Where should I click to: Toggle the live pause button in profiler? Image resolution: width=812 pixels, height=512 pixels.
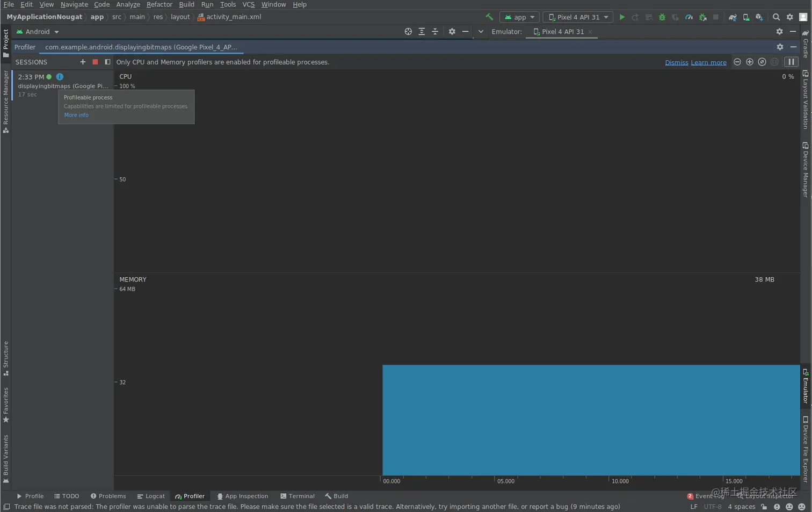pos(791,62)
